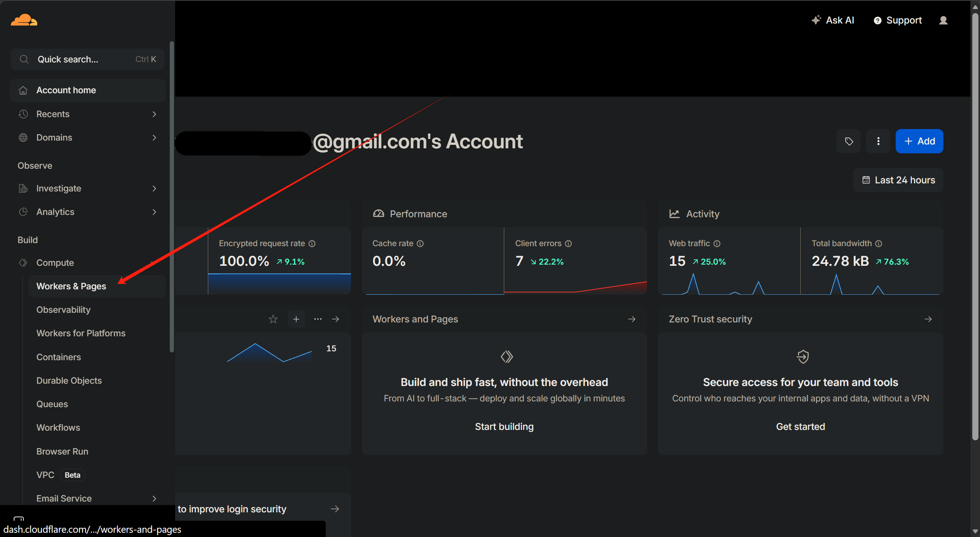Select Observability in the sidebar

[97, 310]
